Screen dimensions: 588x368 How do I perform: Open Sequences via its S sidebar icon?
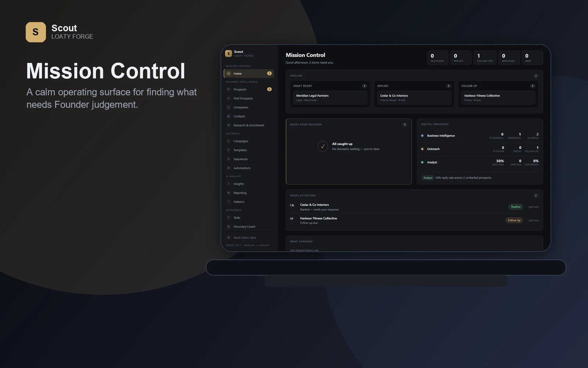click(x=228, y=159)
